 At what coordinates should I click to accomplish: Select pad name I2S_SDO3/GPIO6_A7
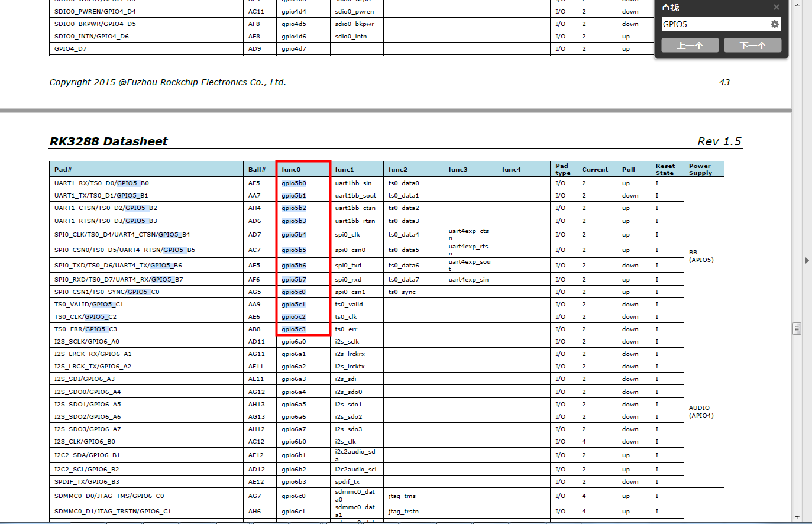point(88,429)
